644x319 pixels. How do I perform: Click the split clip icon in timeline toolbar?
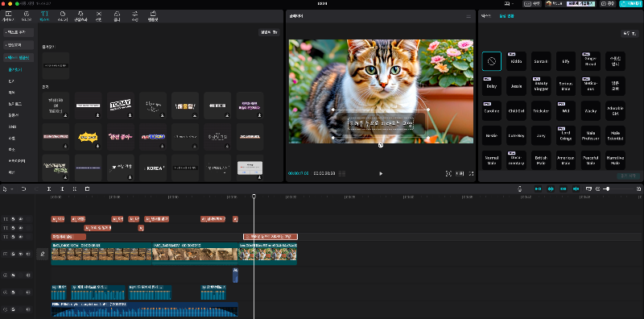[x=49, y=189]
